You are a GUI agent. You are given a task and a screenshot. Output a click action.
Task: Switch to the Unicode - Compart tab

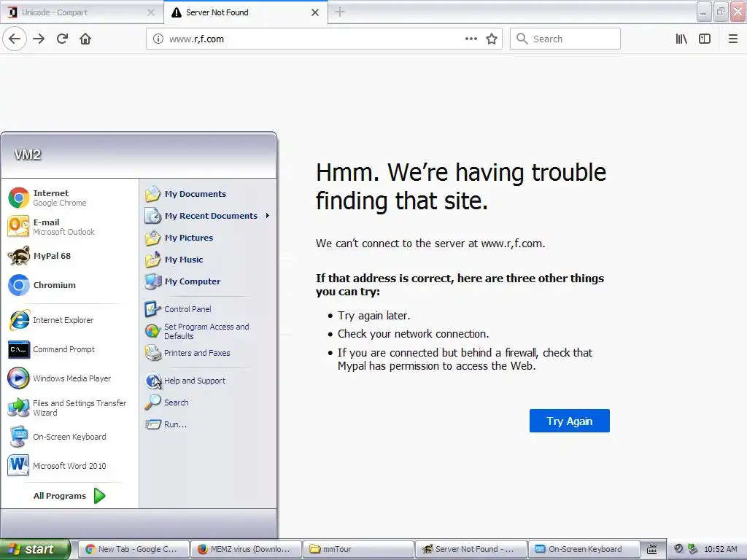click(x=82, y=12)
